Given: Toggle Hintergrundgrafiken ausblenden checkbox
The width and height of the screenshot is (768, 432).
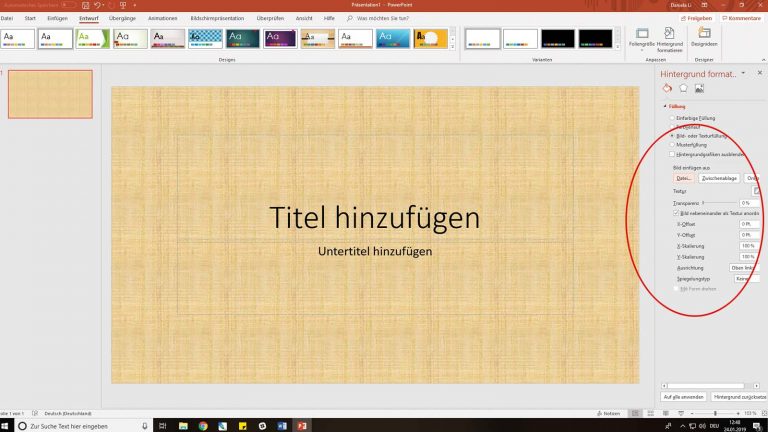Looking at the screenshot, I should click(x=672, y=154).
